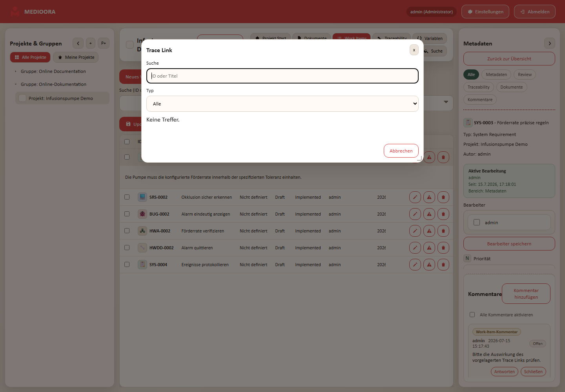Open trace link icon in BUG-0002 row
The width and height of the screenshot is (565, 392).
point(429,214)
